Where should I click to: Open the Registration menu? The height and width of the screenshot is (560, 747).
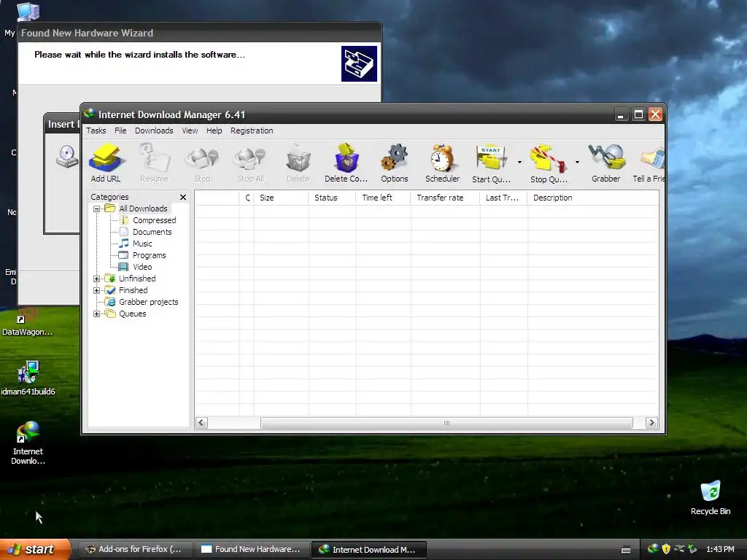click(252, 131)
